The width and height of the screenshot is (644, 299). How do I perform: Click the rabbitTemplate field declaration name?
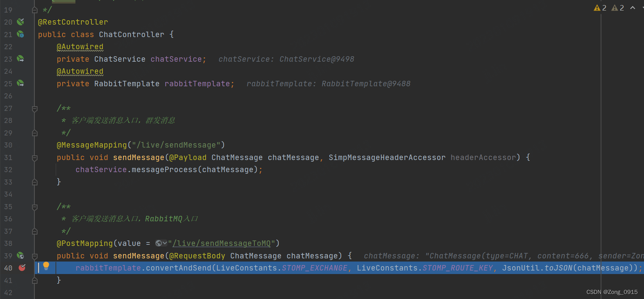197,84
